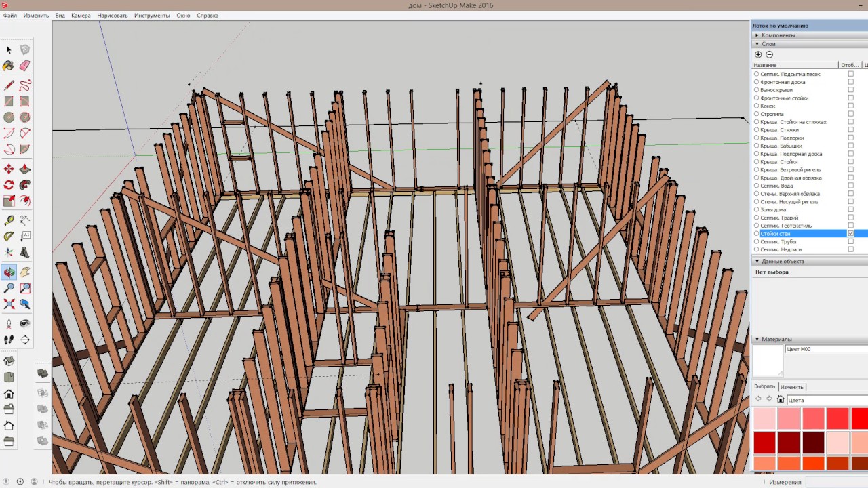The image size is (868, 488).
Task: Open the Файл menu
Action: 10,15
